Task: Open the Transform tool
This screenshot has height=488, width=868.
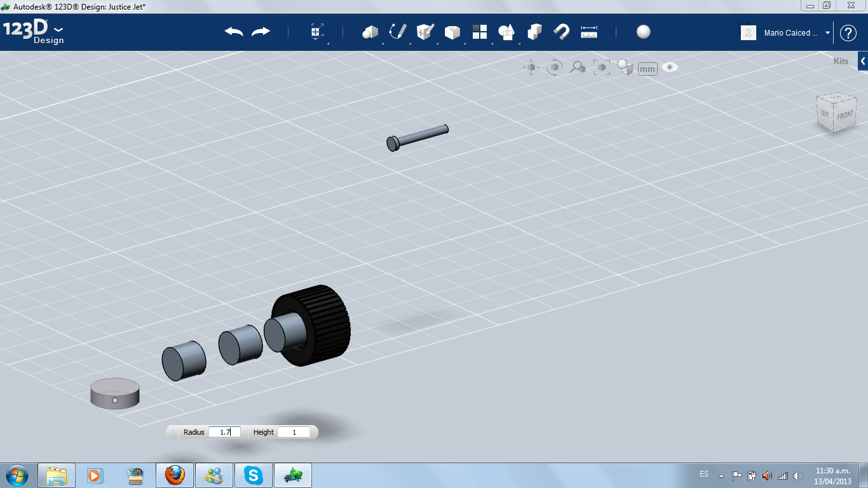Action: click(316, 32)
